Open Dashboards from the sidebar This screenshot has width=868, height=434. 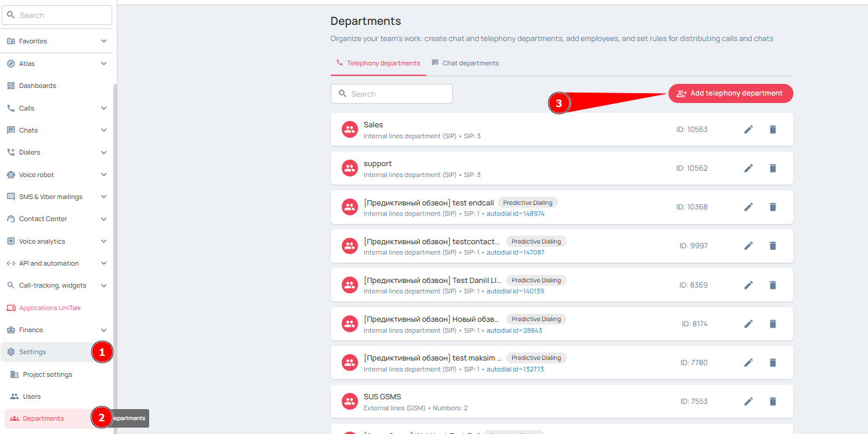[38, 86]
